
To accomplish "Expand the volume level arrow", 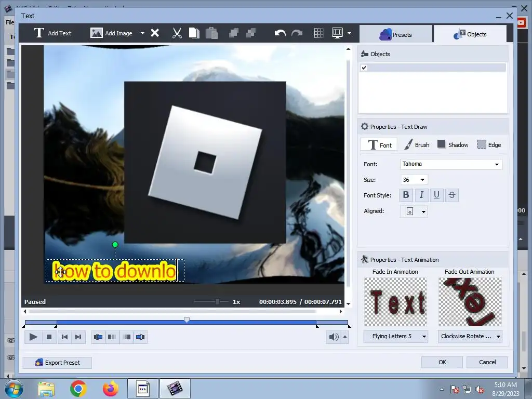I will (345, 337).
